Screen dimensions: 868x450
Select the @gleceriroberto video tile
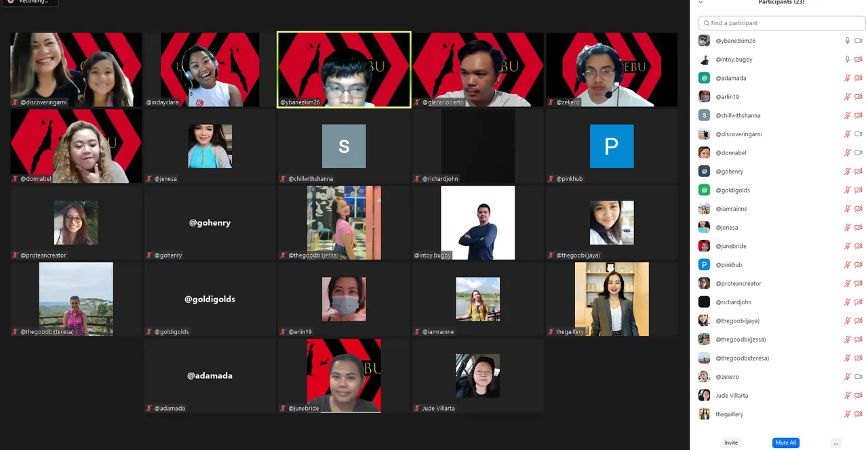click(478, 70)
